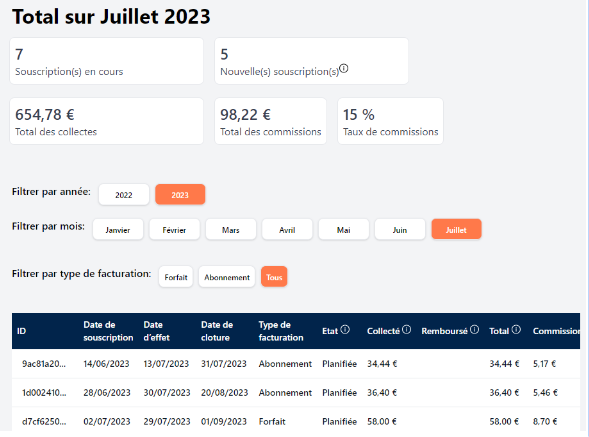
Task: Click effect date 29/07/2023
Action: tap(167, 422)
